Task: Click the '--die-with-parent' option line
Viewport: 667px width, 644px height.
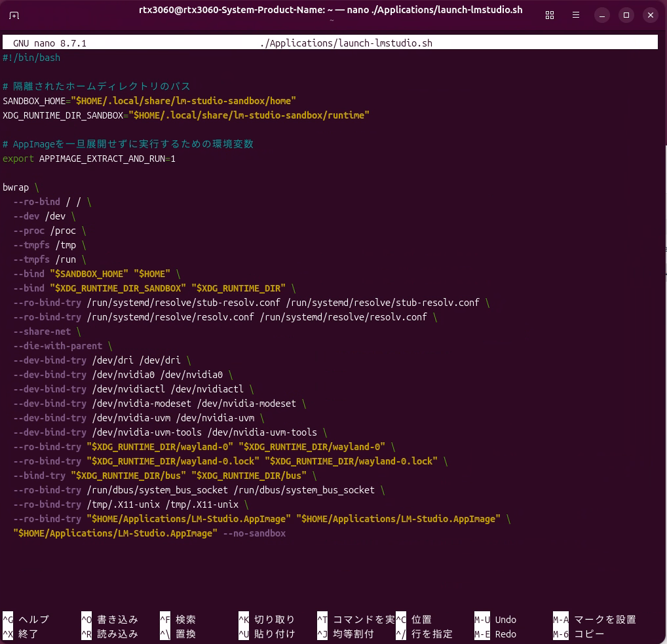Action: pos(62,347)
